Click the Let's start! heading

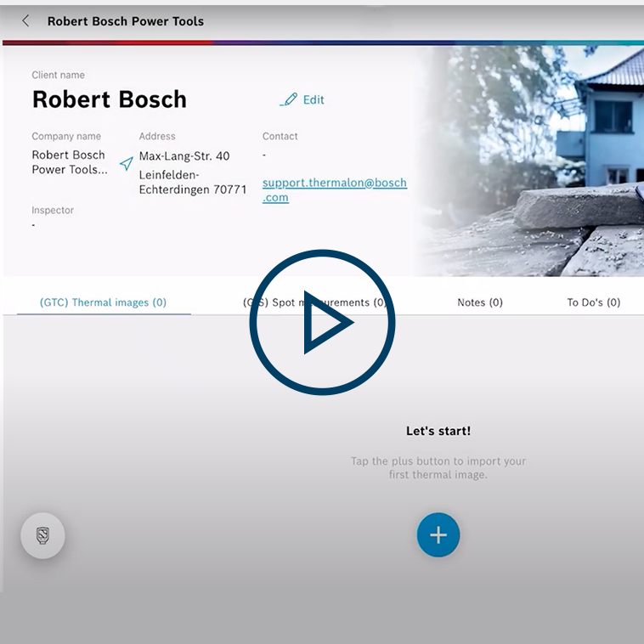point(438,431)
